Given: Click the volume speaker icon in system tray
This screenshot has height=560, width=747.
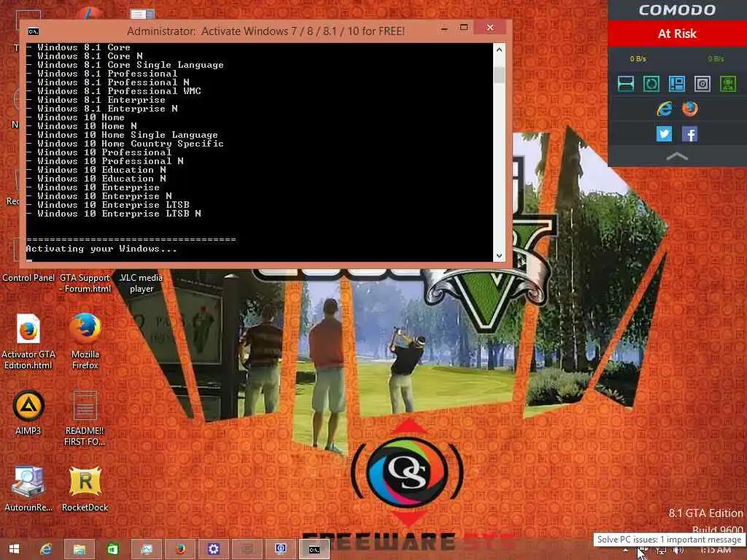Looking at the screenshot, I should coord(678,551).
